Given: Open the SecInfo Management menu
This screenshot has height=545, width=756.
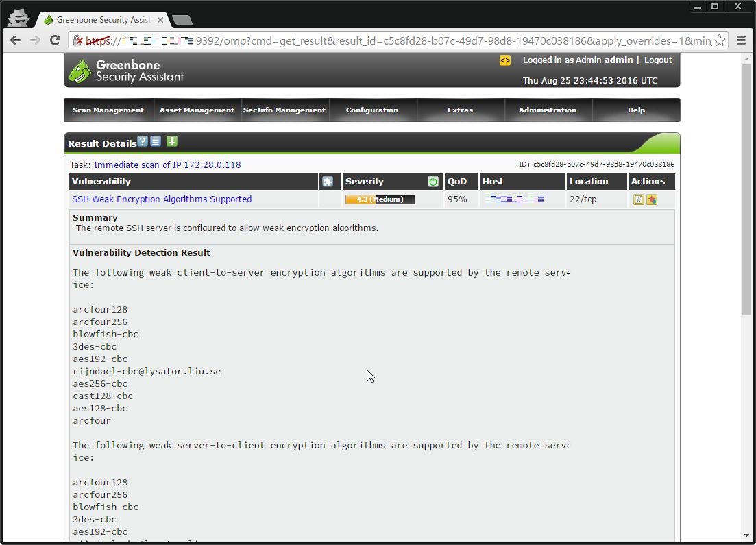Looking at the screenshot, I should 284,110.
